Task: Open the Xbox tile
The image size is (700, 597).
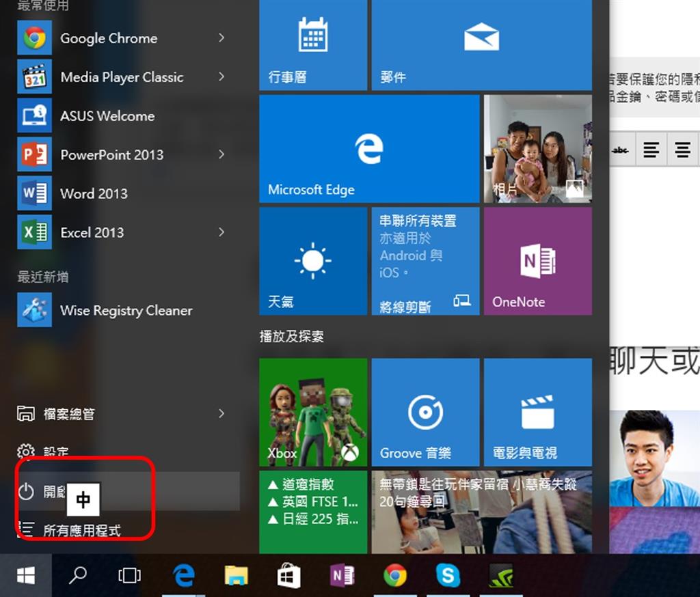Action: [x=313, y=413]
